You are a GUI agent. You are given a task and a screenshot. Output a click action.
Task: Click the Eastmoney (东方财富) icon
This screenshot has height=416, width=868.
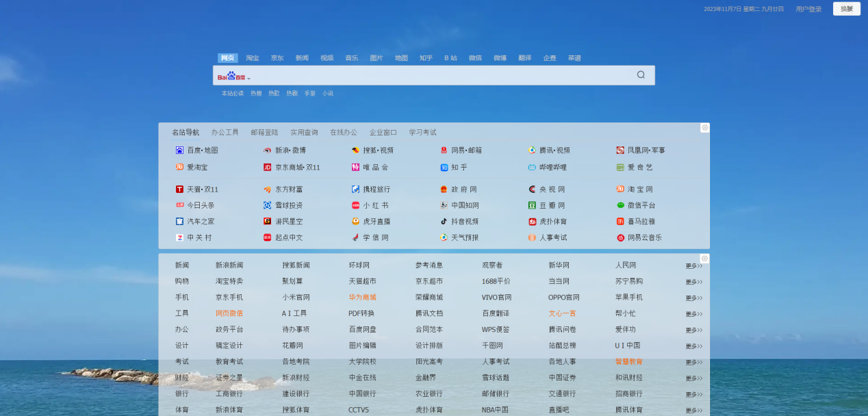(268, 189)
